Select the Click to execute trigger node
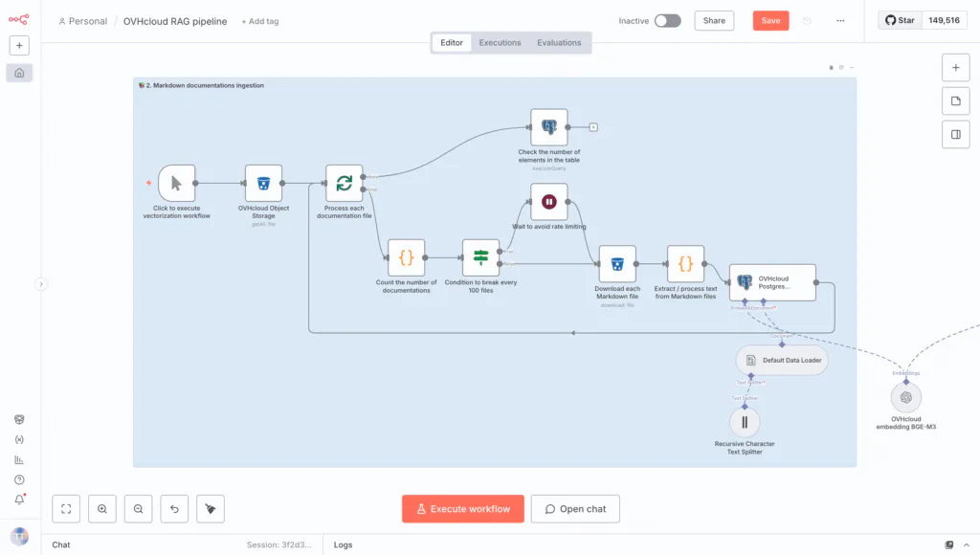This screenshot has height=555, width=980. coord(177,183)
